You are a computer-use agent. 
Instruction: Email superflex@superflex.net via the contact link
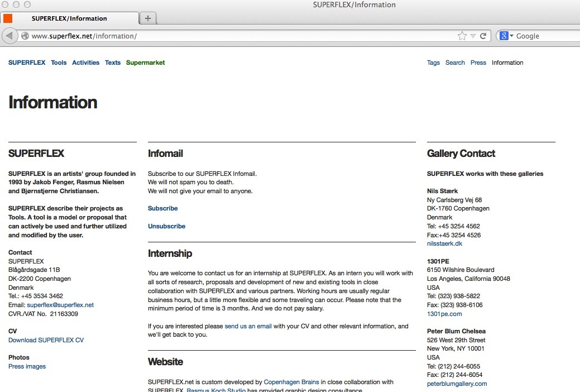[x=60, y=305]
